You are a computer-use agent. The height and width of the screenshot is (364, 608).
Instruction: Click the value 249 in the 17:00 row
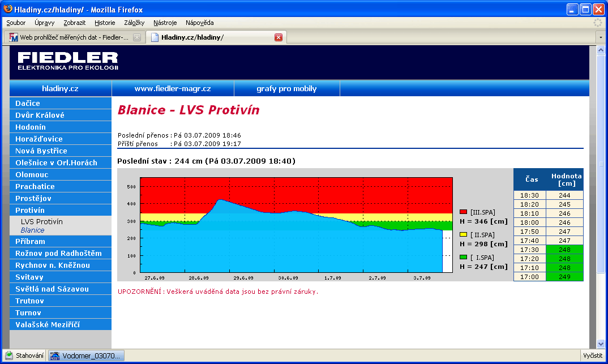click(564, 277)
